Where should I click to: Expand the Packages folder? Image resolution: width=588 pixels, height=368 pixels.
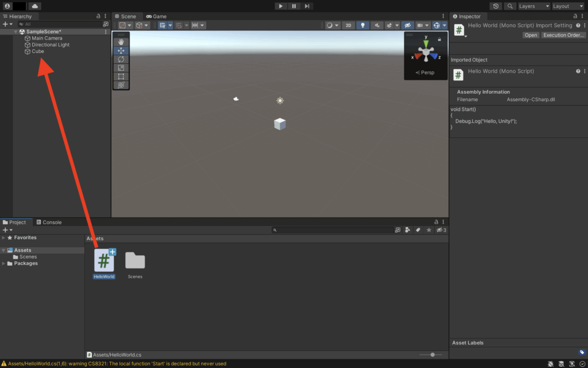coord(4,263)
